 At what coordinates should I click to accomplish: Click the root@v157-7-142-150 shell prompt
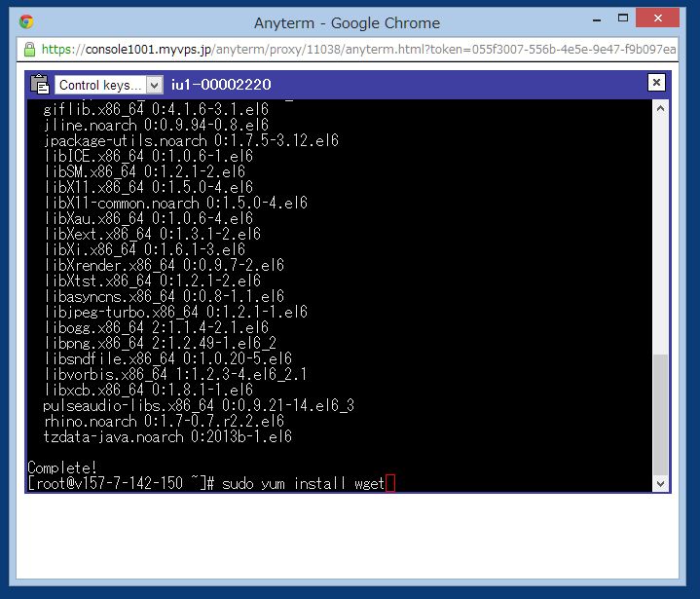[x=121, y=483]
